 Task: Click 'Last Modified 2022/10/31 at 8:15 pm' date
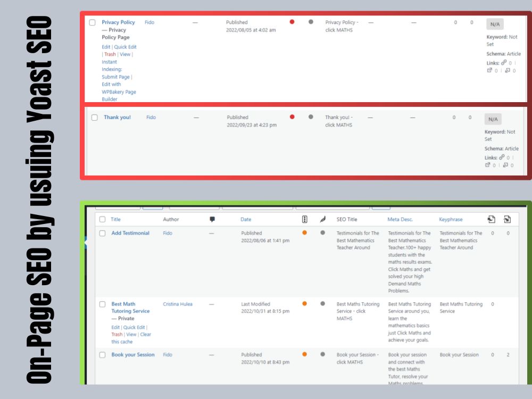[265, 307]
